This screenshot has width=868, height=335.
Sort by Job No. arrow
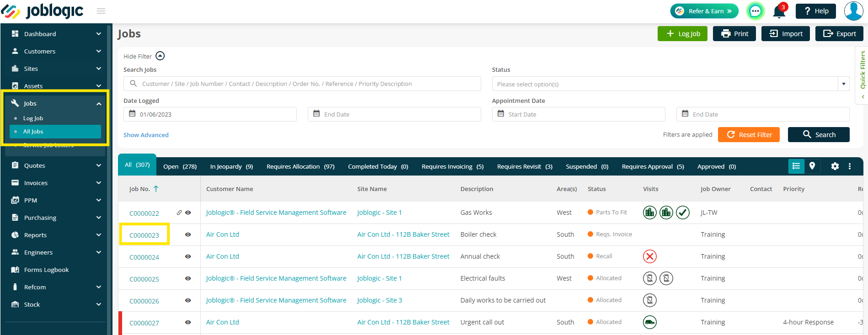pos(156,189)
